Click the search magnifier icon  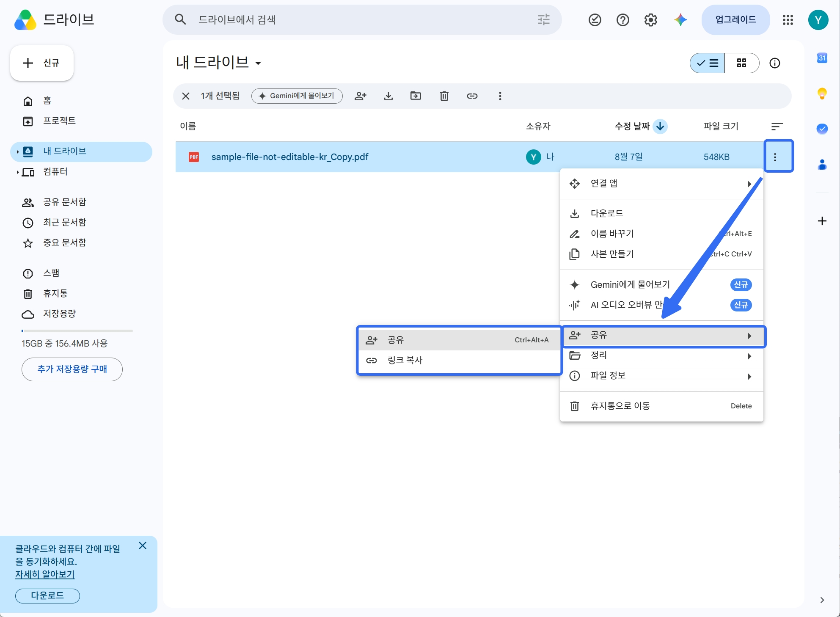point(180,19)
